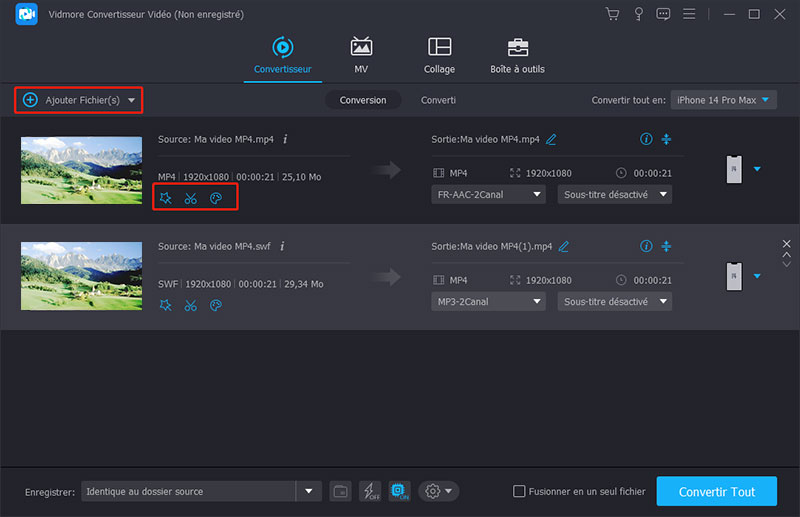Toggle the high-speed conversion lightning icon
Image resolution: width=800 pixels, height=517 pixels.
click(370, 491)
